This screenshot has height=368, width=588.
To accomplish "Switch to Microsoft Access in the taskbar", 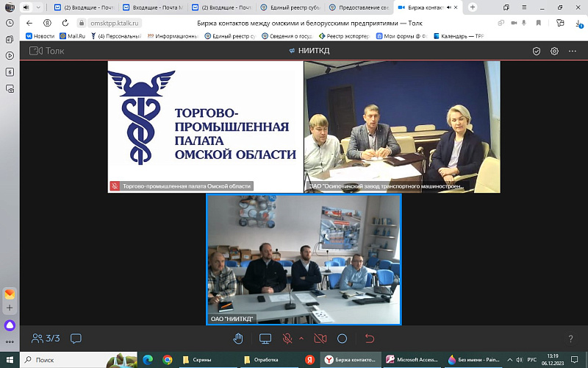I will (x=412, y=360).
